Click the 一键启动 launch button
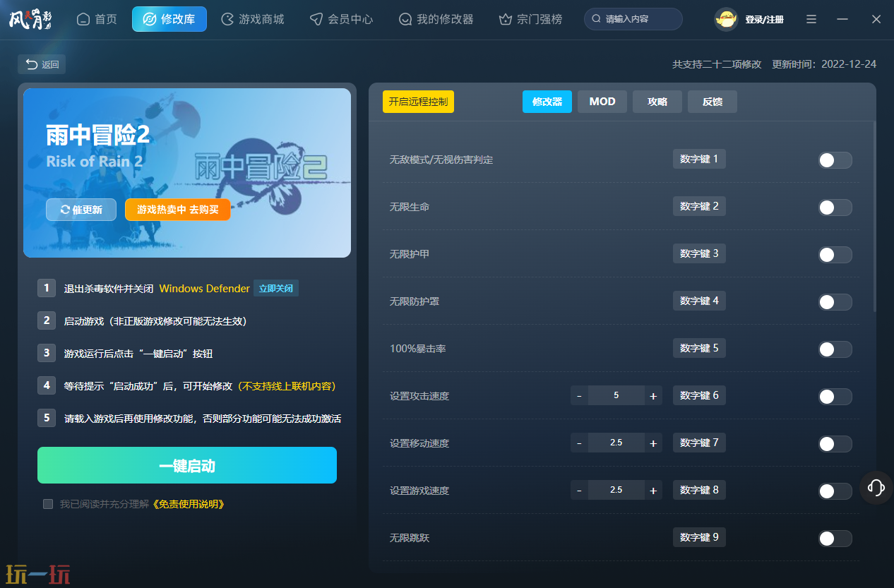This screenshot has height=588, width=894. (x=187, y=465)
